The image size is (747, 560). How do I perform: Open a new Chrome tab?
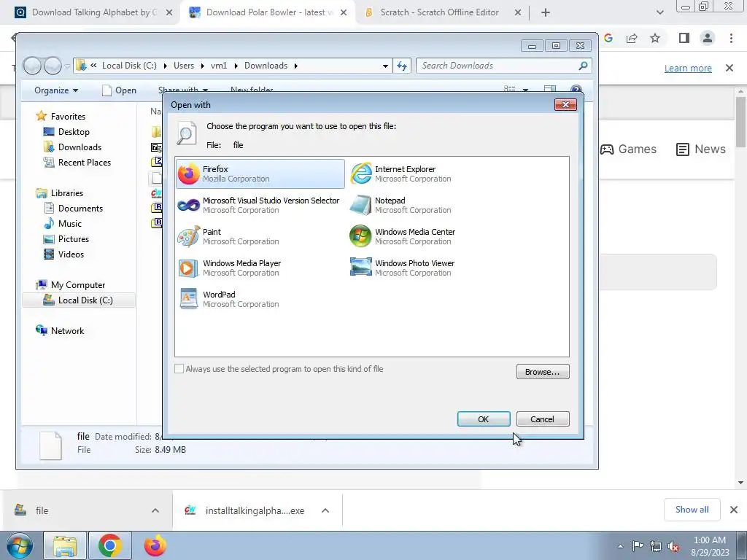[x=546, y=12]
